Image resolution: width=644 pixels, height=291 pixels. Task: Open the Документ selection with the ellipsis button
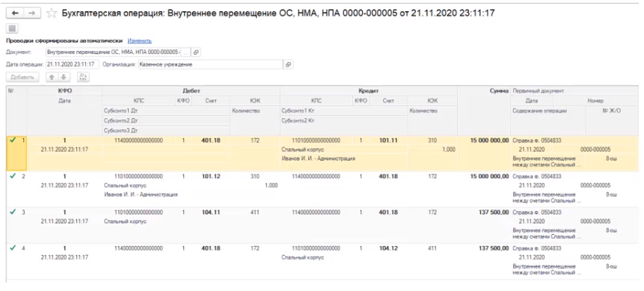pyautogui.click(x=185, y=52)
